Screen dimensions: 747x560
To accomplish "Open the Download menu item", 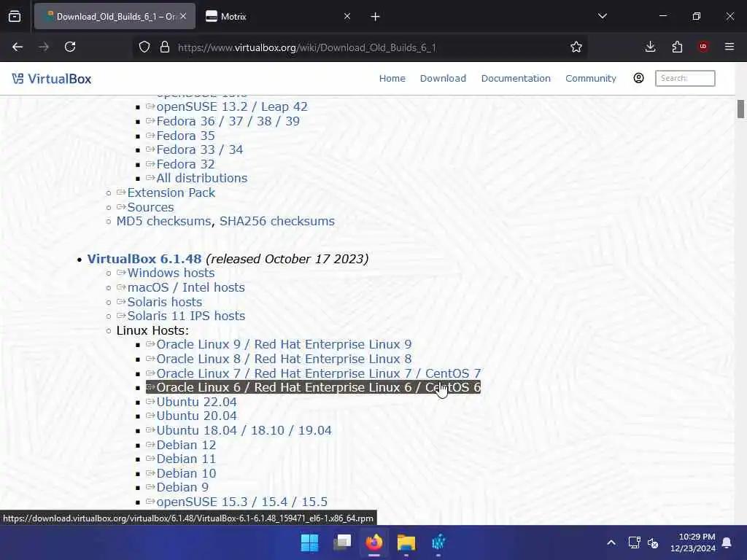I will coord(443,78).
